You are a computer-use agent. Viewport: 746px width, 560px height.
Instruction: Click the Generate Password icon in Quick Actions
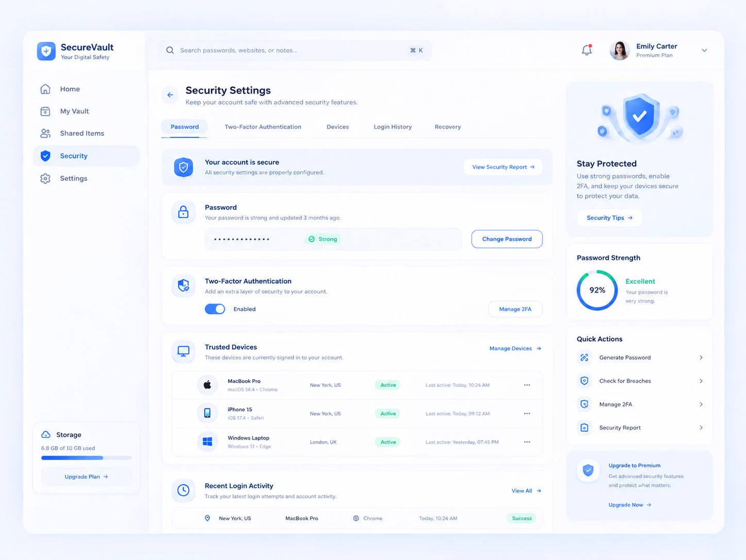pos(584,357)
